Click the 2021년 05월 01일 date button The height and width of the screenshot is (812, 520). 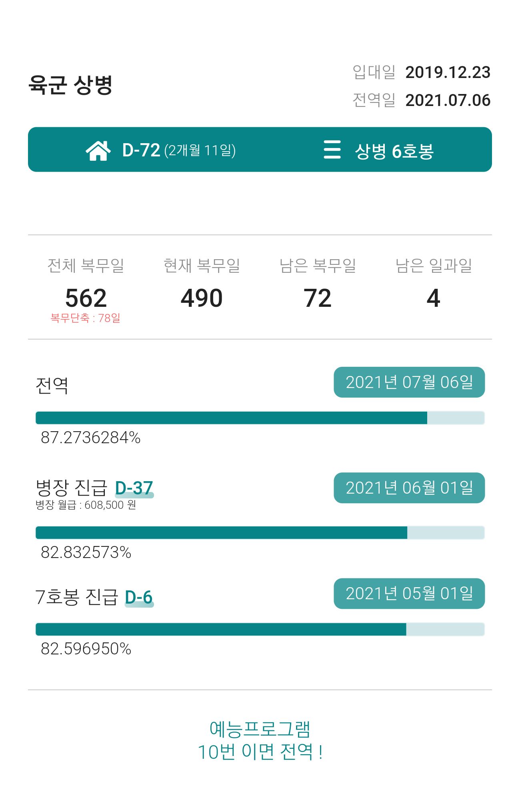click(409, 593)
